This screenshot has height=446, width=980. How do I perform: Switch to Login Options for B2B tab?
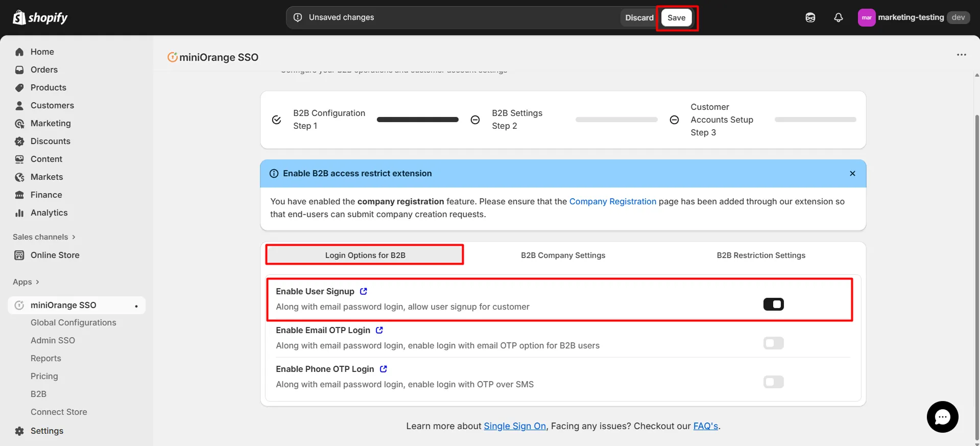coord(365,255)
